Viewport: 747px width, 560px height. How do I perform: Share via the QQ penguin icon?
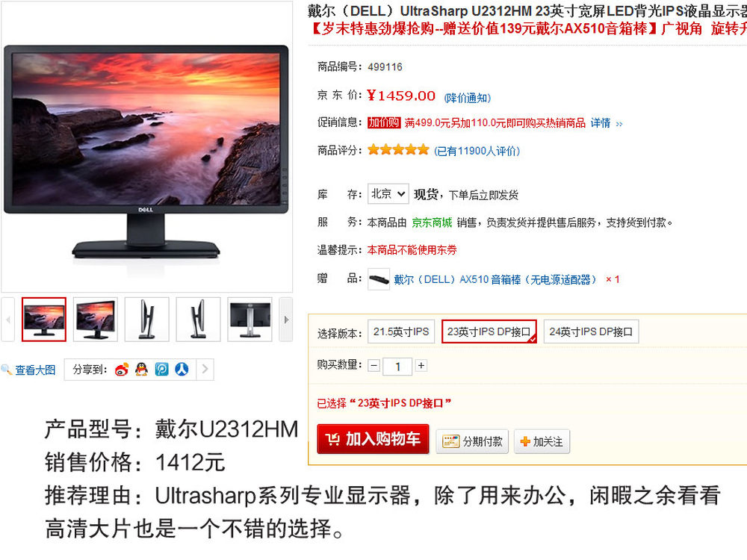tap(141, 369)
